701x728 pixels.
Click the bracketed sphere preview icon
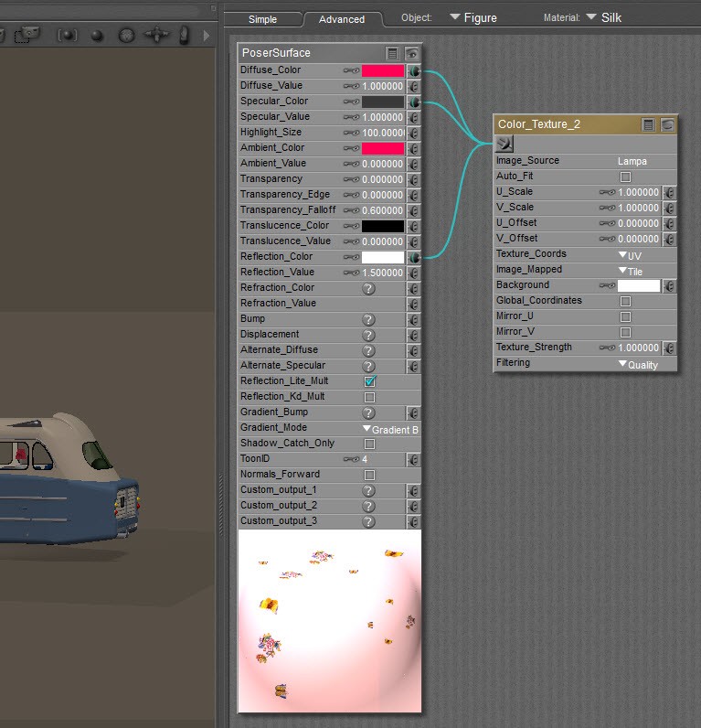pyautogui.click(x=68, y=36)
